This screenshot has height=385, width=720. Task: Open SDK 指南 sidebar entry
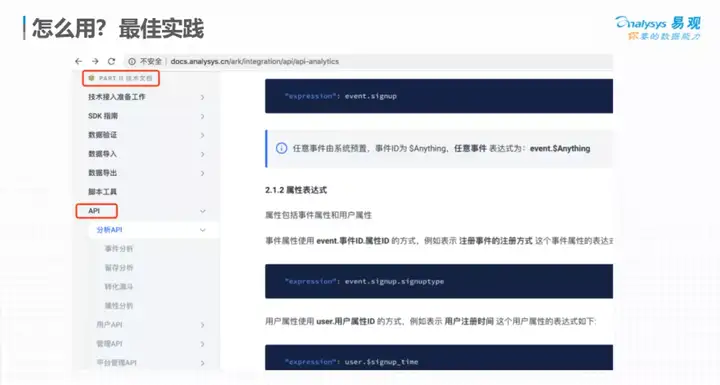[x=103, y=116]
